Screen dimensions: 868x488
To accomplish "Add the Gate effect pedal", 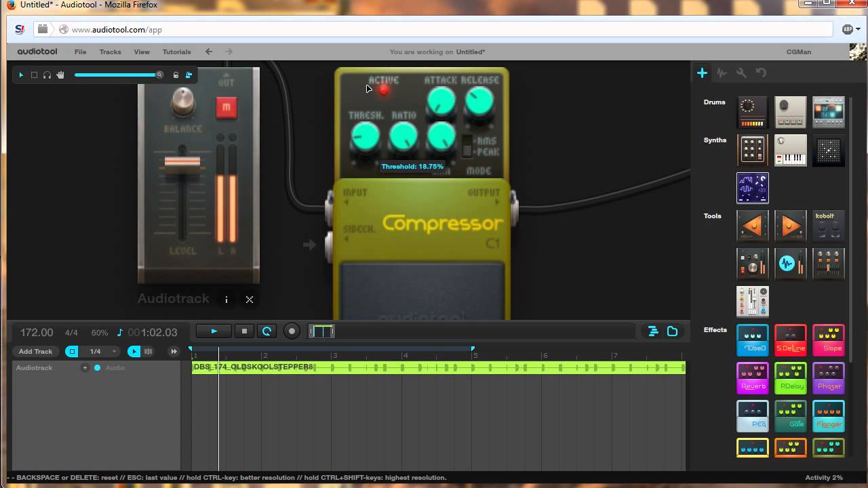I will pyautogui.click(x=791, y=416).
